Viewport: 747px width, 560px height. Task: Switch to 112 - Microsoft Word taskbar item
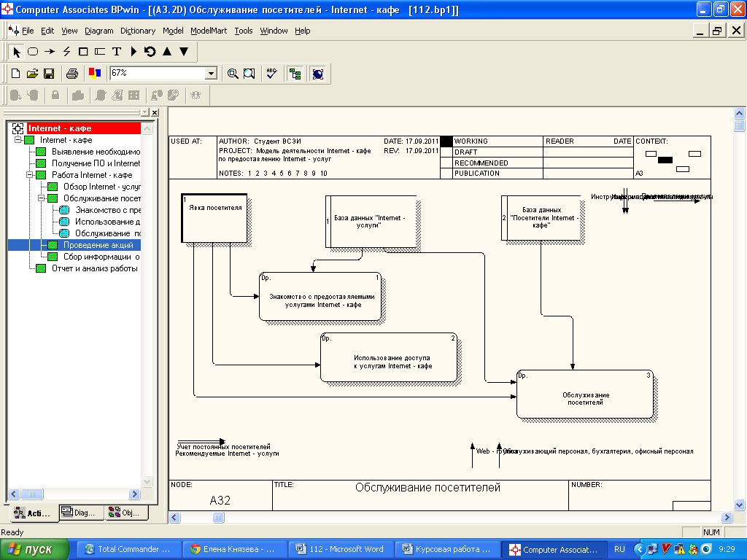pyautogui.click(x=341, y=550)
